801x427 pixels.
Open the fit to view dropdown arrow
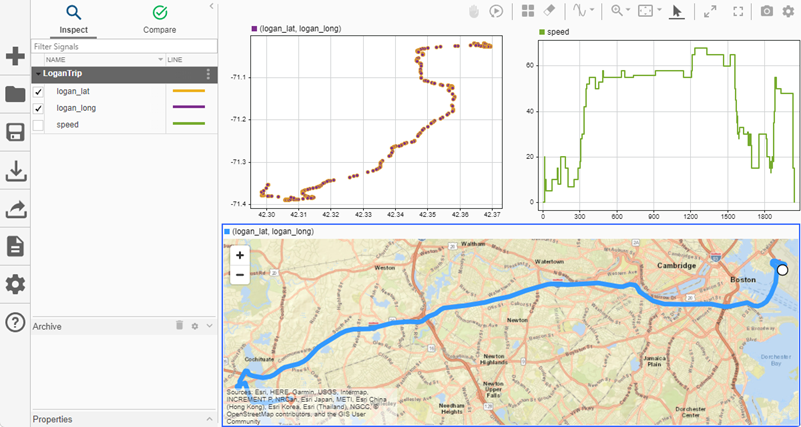click(659, 10)
